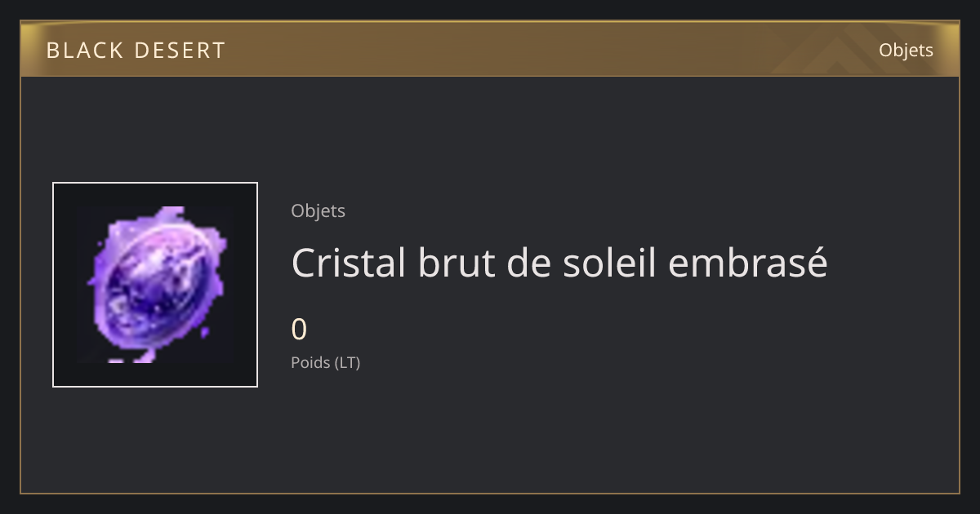Open the Objets category above the item name
The image size is (980, 514).
click(x=318, y=210)
